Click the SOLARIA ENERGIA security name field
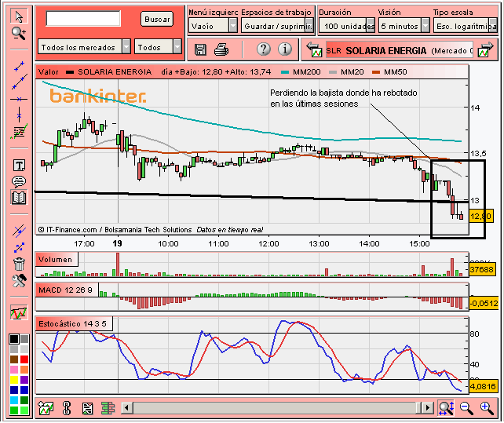The width and height of the screenshot is (504, 423). tap(400, 50)
